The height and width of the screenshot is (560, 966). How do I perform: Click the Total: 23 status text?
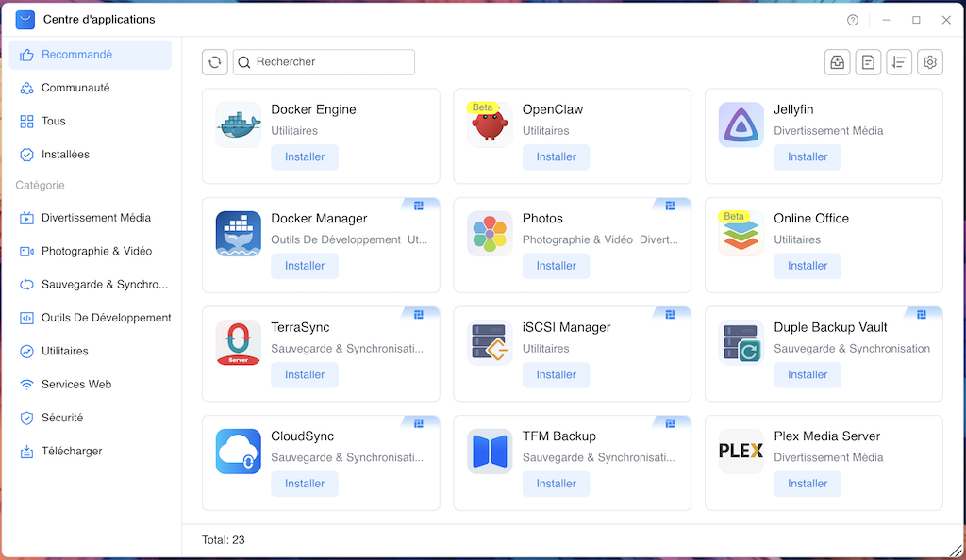[223, 540]
